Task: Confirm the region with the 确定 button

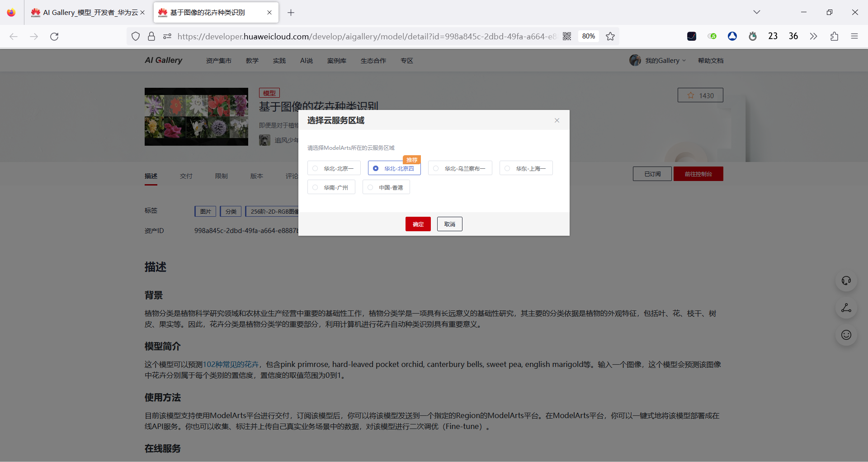Action: point(418,224)
